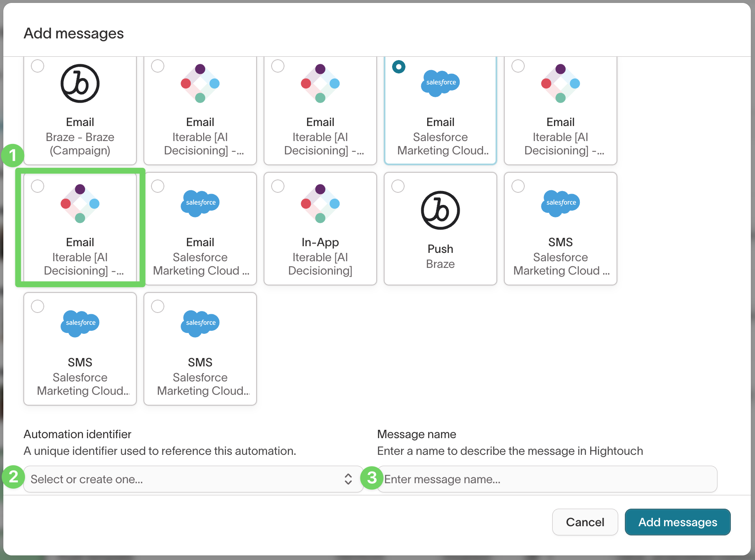Image resolution: width=755 pixels, height=560 pixels.
Task: Click the "Braze - Braze (Campaign)" text
Action: pyautogui.click(x=80, y=144)
